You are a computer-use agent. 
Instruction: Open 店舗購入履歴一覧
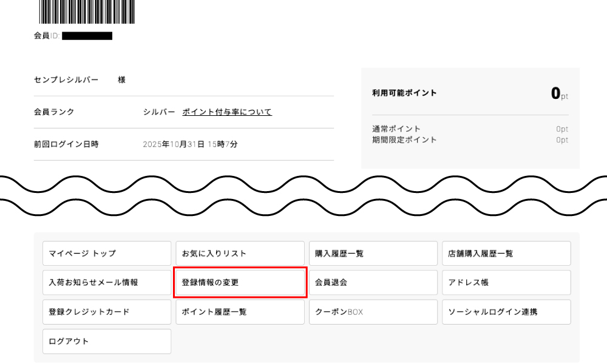click(x=506, y=254)
